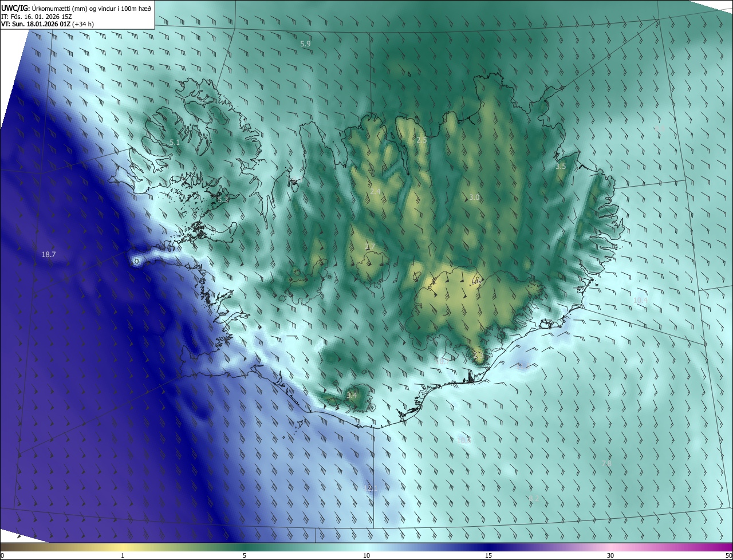Click the colorbar tick labeled 1
The image size is (733, 560).
click(123, 555)
